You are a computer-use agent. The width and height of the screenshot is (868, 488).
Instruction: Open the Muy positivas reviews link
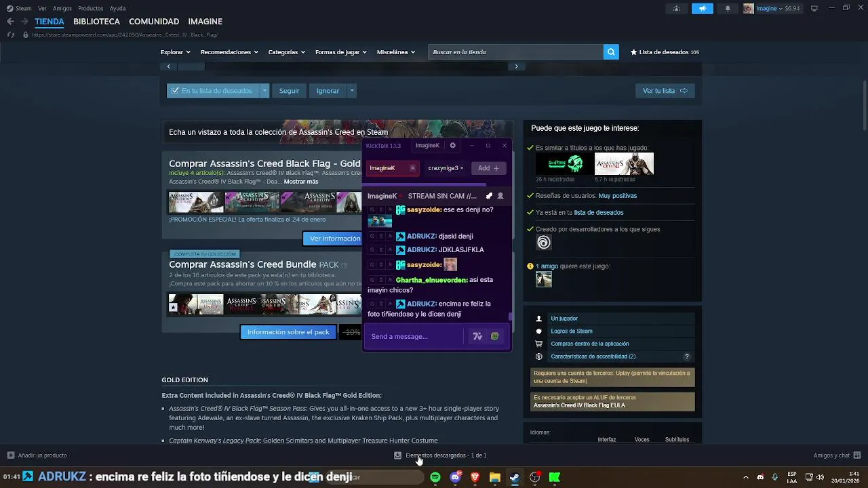click(x=617, y=196)
